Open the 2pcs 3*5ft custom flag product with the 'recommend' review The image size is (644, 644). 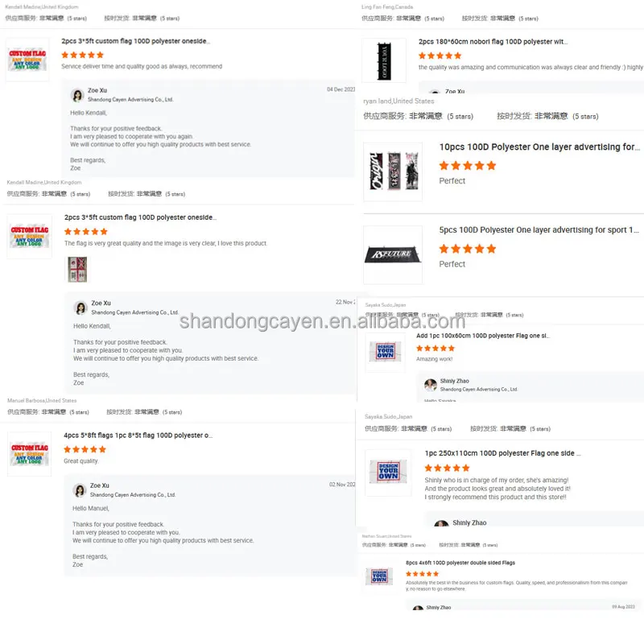[x=135, y=41]
